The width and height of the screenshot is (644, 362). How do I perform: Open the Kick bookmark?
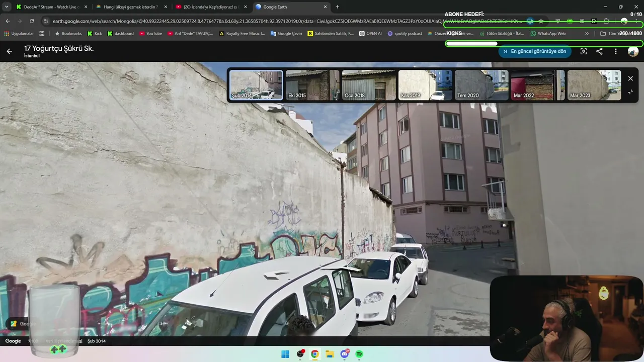[95, 34]
